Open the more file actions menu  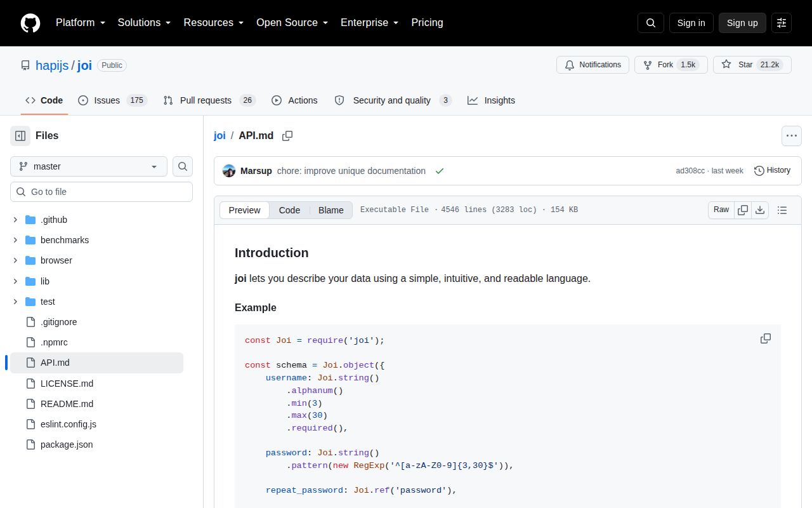tap(791, 136)
